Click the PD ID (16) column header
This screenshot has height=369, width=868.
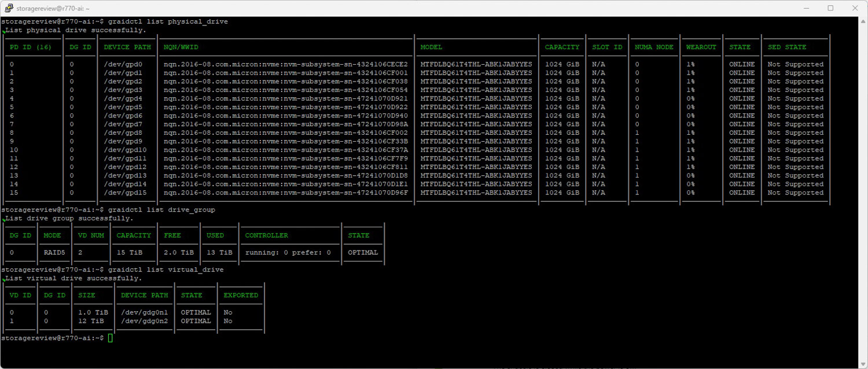click(31, 47)
